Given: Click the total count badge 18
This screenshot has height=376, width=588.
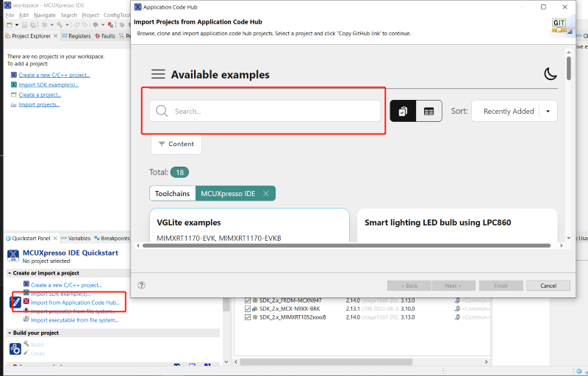Looking at the screenshot, I should coord(179,172).
